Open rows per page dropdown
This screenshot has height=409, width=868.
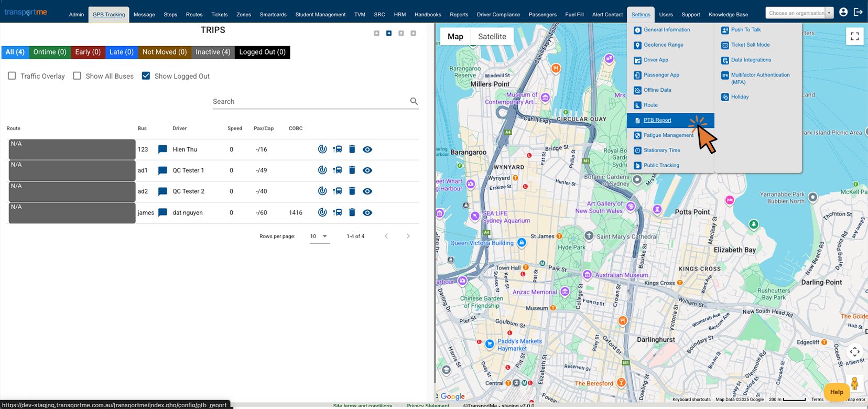[x=319, y=236]
